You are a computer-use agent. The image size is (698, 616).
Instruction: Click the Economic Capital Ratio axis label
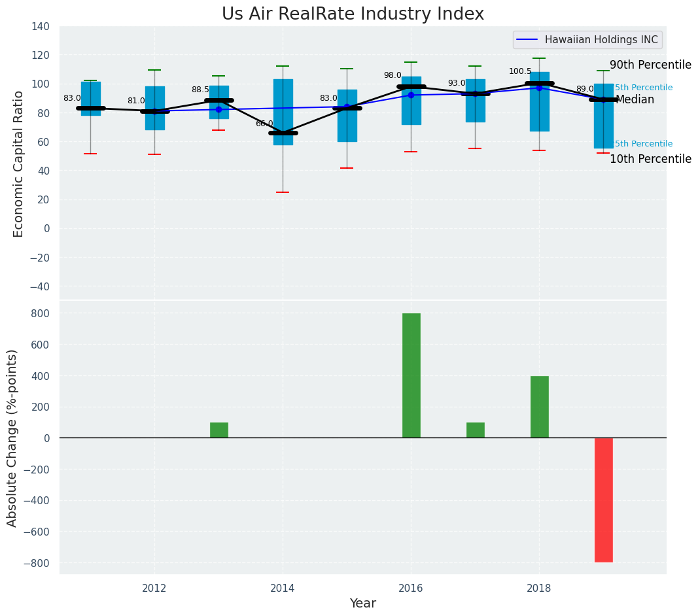point(18,163)
